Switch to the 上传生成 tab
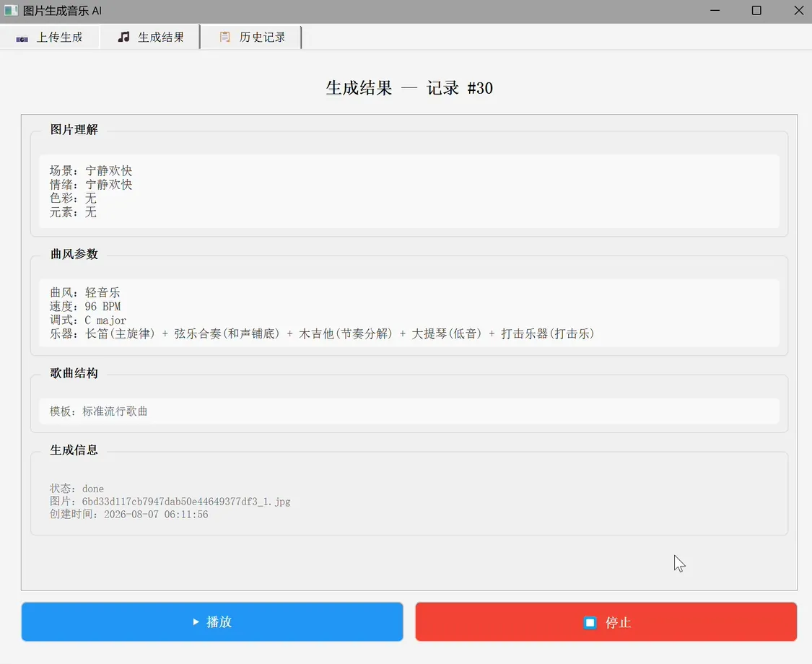The image size is (812, 664). pyautogui.click(x=50, y=37)
